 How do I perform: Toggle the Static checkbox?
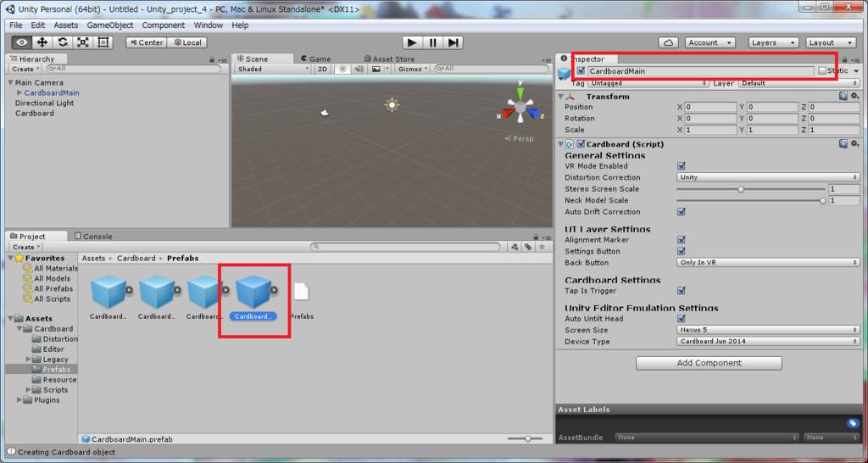click(822, 71)
